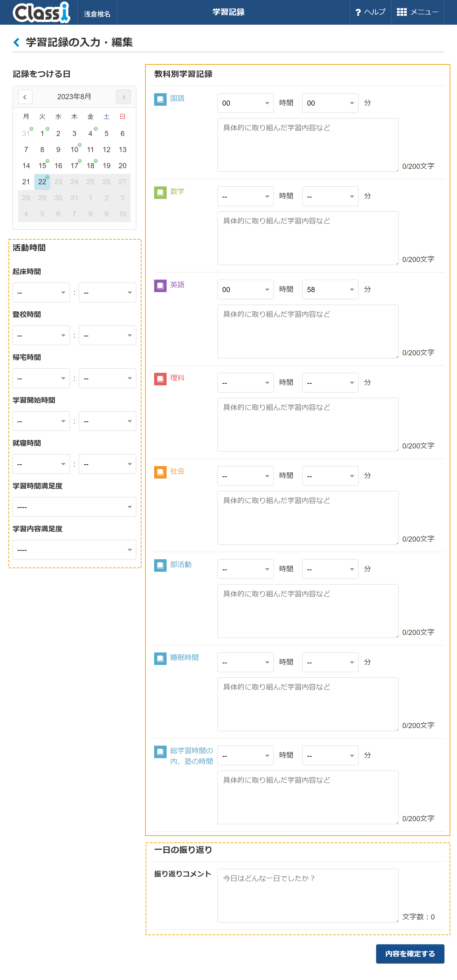The width and height of the screenshot is (457, 980).
Task: Click the blue 国語 subject book icon
Action: pyautogui.click(x=160, y=99)
